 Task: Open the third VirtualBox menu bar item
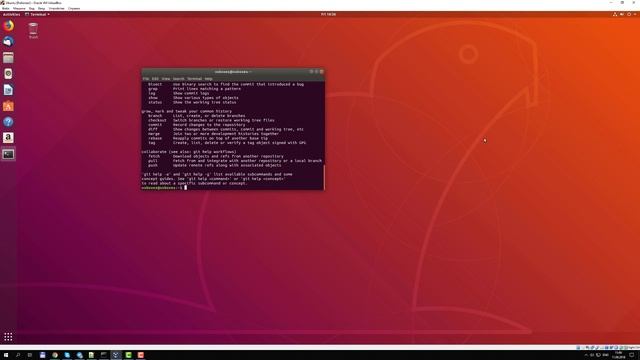click(x=31, y=8)
